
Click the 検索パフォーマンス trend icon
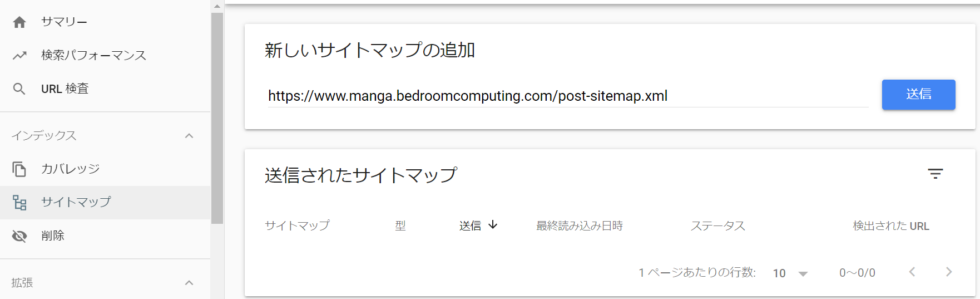[x=19, y=55]
